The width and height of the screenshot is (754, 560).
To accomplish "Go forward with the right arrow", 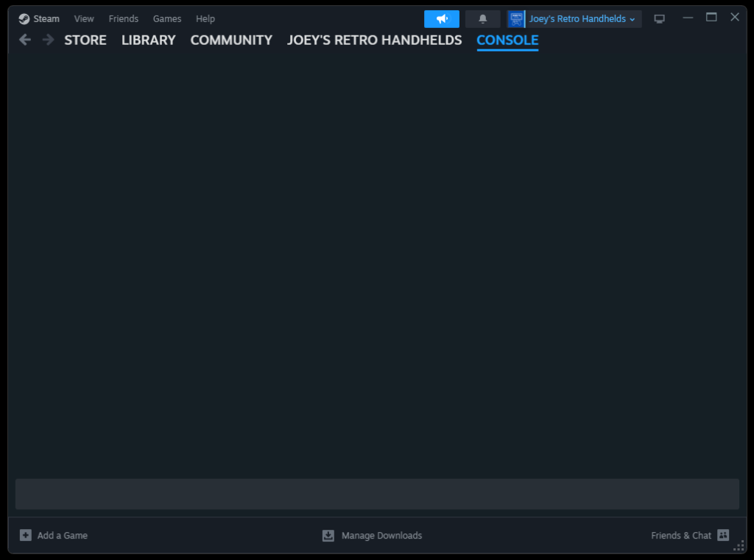I will pyautogui.click(x=48, y=40).
